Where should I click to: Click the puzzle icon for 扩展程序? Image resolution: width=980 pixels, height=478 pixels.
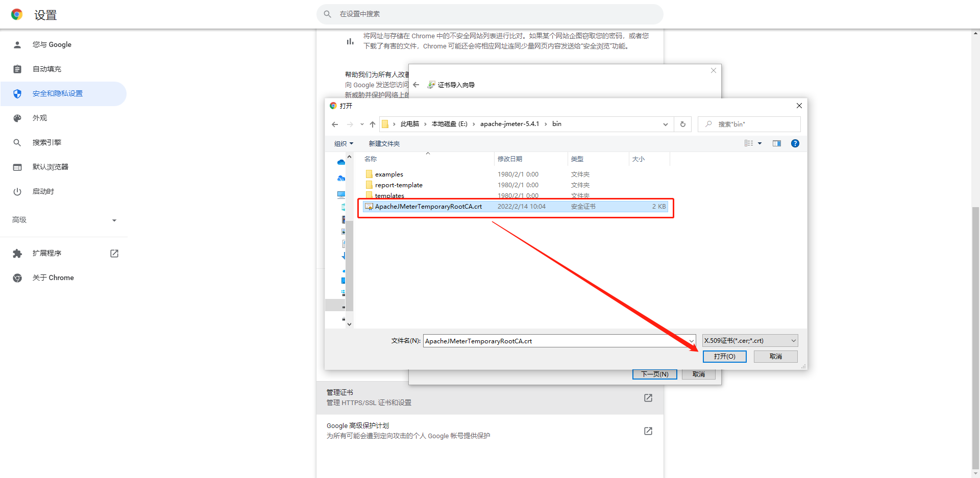[17, 254]
